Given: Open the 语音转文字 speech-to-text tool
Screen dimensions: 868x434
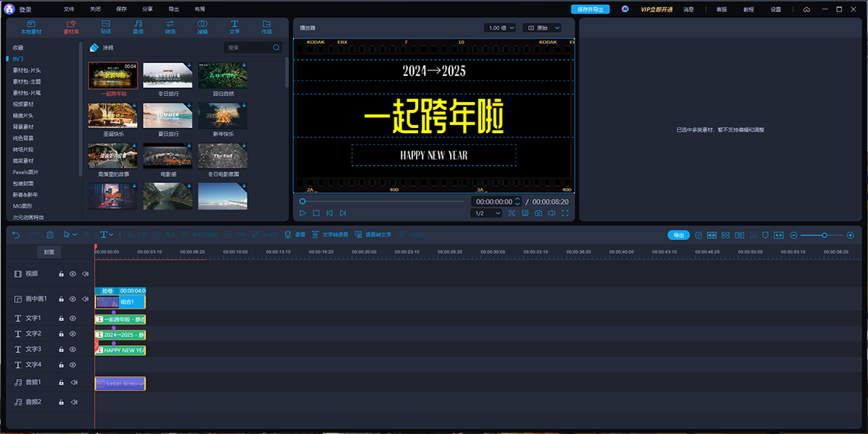Looking at the screenshot, I should coord(373,235).
